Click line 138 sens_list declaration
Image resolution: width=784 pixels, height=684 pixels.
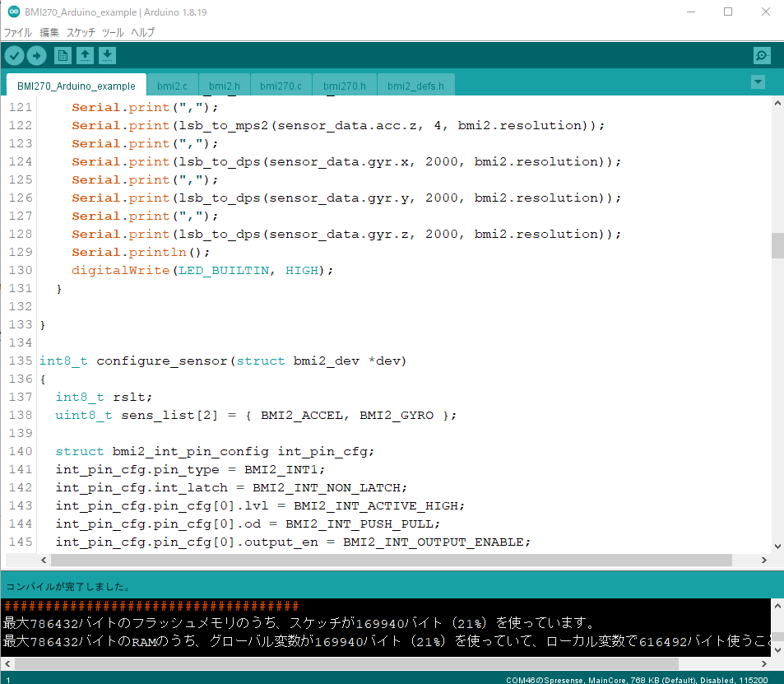tap(255, 415)
